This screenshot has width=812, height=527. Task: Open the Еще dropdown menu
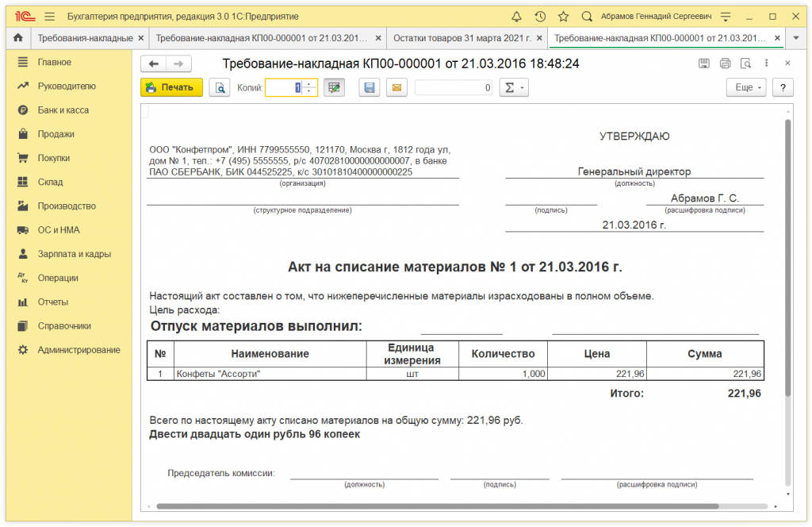click(x=746, y=88)
